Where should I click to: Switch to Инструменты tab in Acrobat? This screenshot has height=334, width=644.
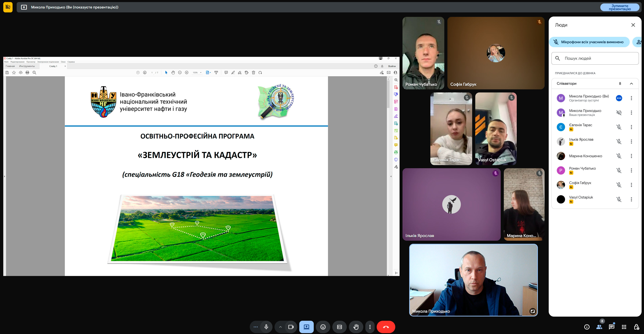[27, 66]
